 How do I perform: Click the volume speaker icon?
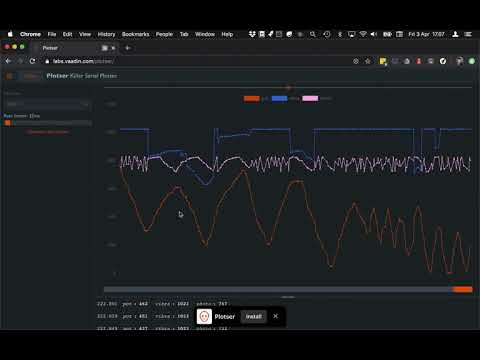pyautogui.click(x=374, y=34)
